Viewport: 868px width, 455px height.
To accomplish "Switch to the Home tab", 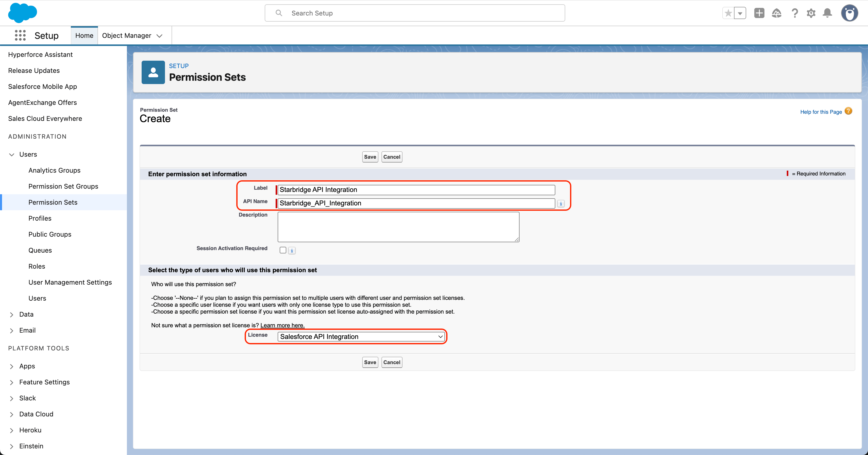I will [84, 35].
